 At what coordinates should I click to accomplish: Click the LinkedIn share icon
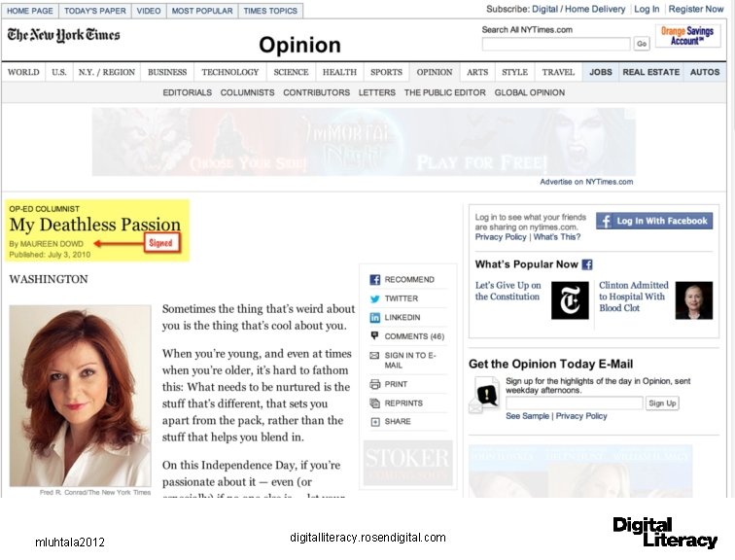tap(374, 318)
